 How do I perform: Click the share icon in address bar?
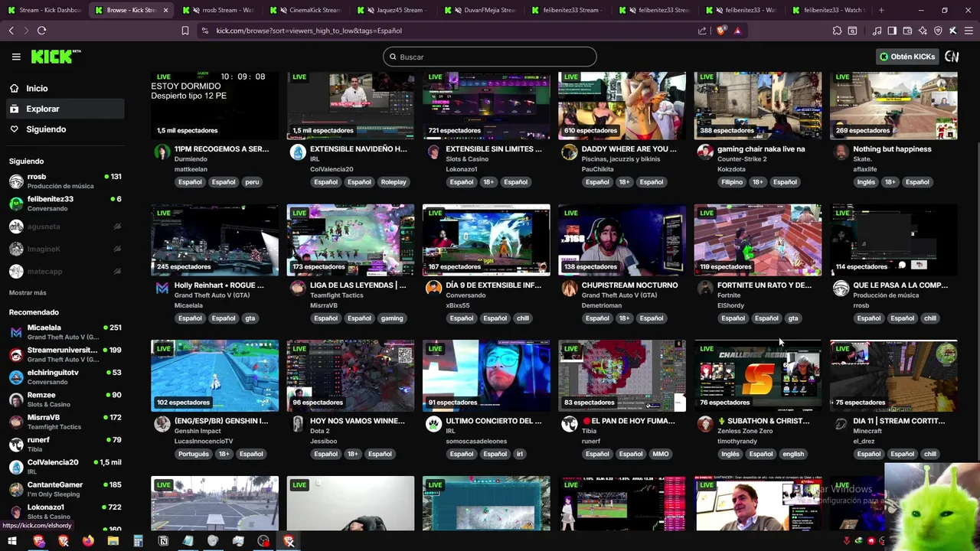coord(702,31)
